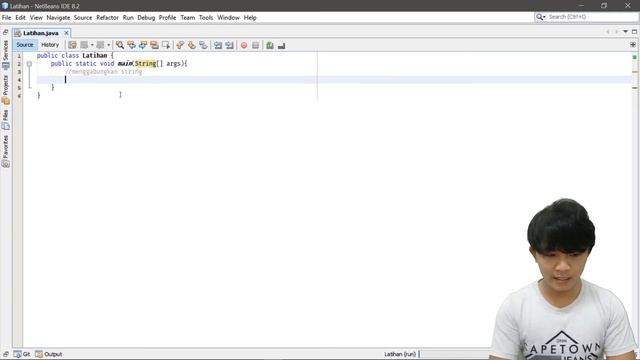Screen dimensions: 640x360
Task: Switch to the Source view
Action: point(25,44)
